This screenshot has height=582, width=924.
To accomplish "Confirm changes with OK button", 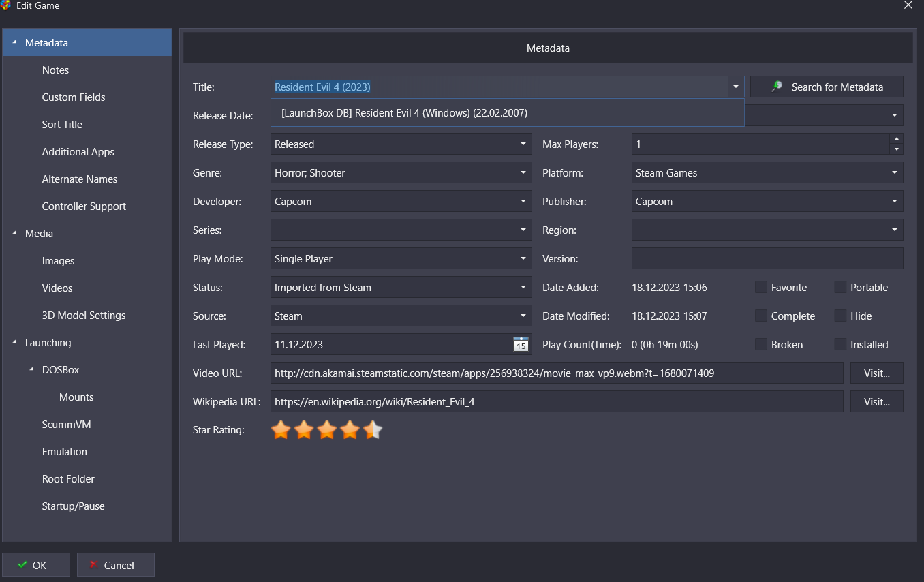I will (36, 565).
